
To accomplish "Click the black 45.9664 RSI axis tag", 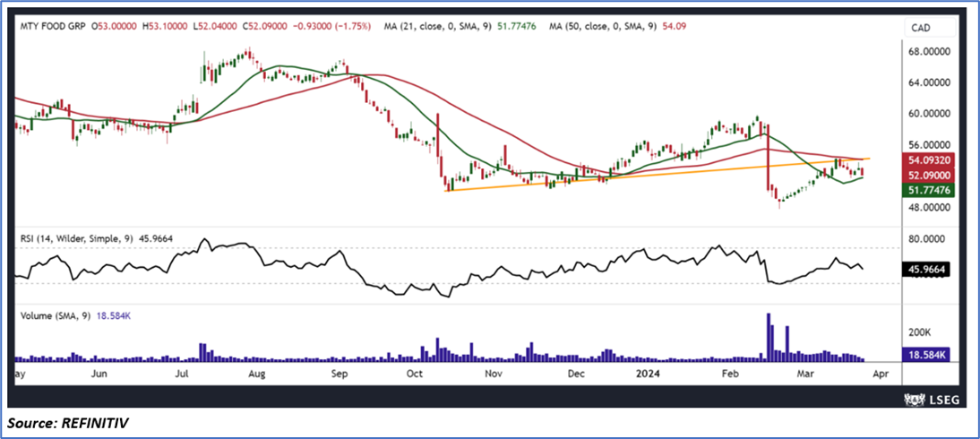I will (x=927, y=271).
